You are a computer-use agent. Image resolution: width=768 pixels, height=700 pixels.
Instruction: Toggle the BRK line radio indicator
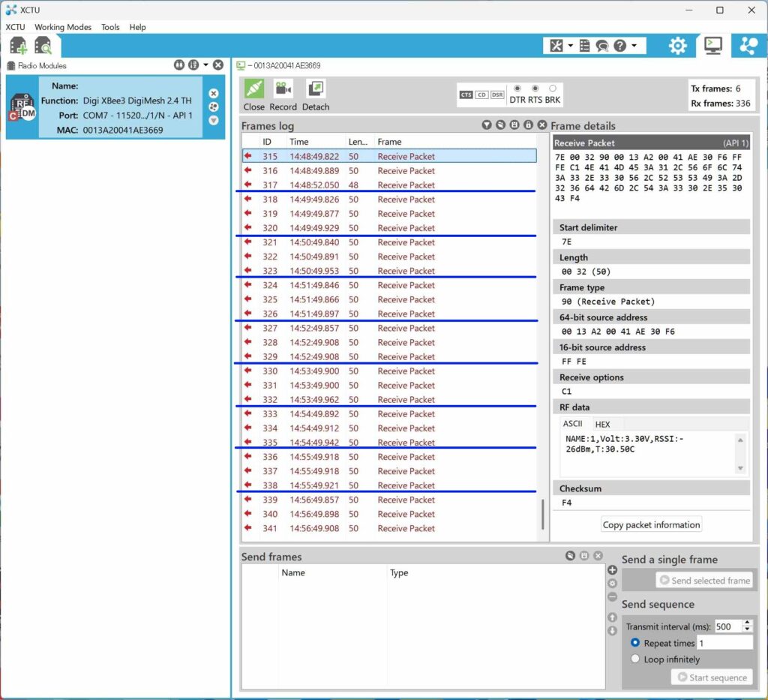coord(553,89)
